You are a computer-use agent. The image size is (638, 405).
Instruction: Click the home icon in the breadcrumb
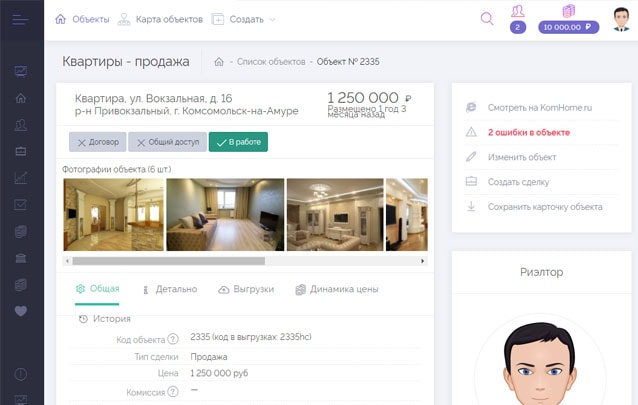[x=219, y=61]
